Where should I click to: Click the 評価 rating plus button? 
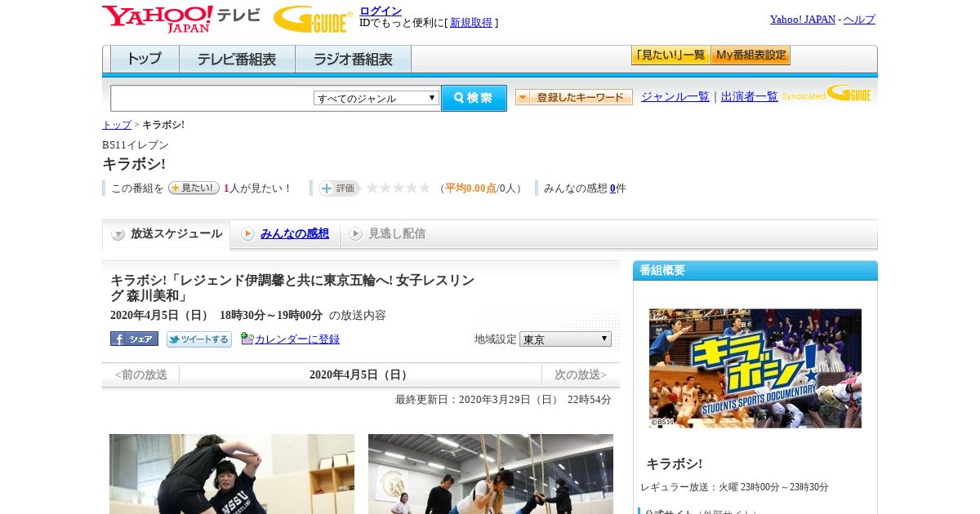(x=339, y=188)
